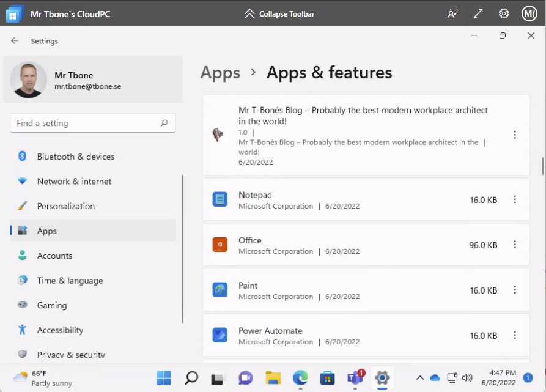Click the sidebar navigation scrollbar
The width and height of the screenshot is (546, 392).
(182, 249)
